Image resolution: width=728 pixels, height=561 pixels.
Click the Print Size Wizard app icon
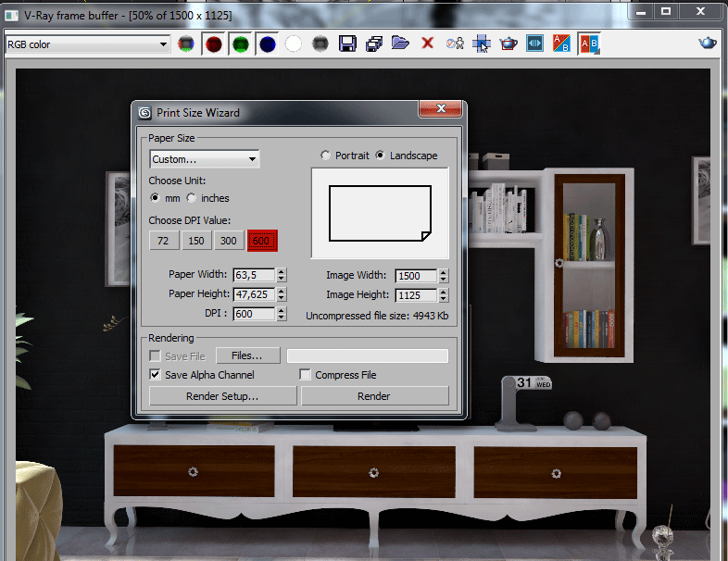click(x=144, y=113)
